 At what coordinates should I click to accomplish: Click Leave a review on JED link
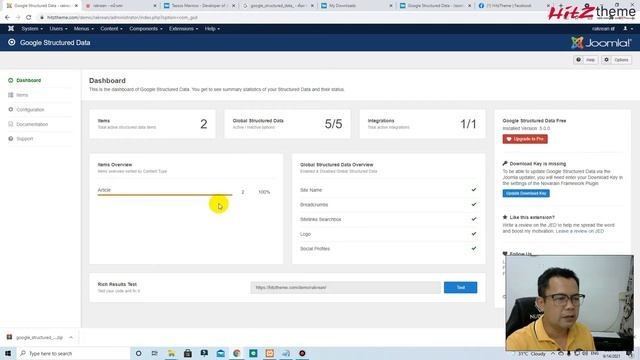click(579, 231)
